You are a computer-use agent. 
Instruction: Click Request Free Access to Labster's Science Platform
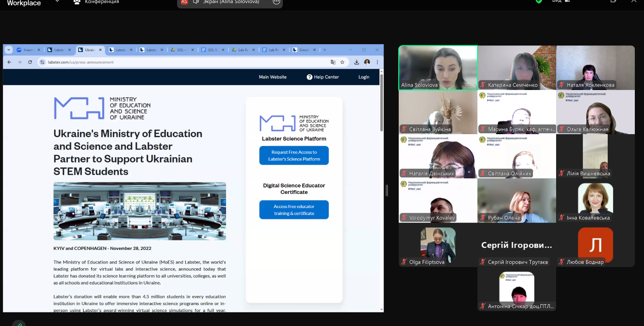[x=294, y=156]
